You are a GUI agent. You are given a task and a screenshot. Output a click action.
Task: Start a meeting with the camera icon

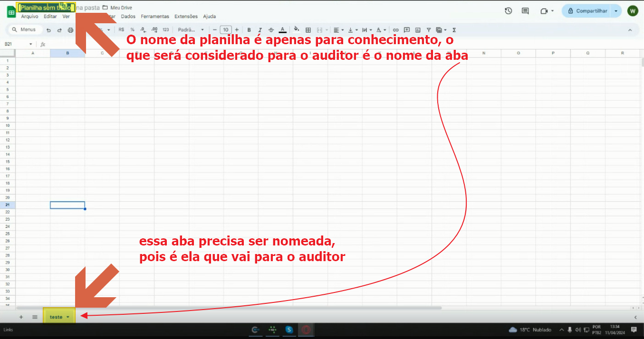[544, 11]
